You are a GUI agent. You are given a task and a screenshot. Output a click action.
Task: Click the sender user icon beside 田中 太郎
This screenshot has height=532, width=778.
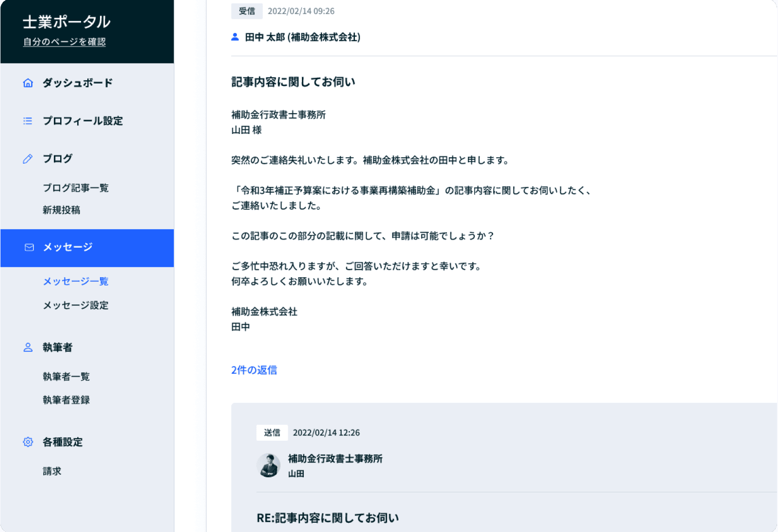(x=235, y=37)
